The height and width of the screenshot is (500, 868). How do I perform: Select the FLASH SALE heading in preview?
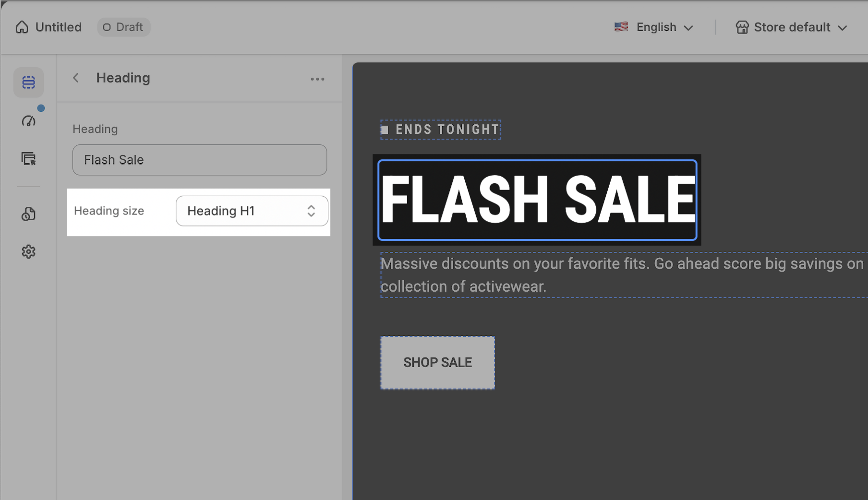537,200
